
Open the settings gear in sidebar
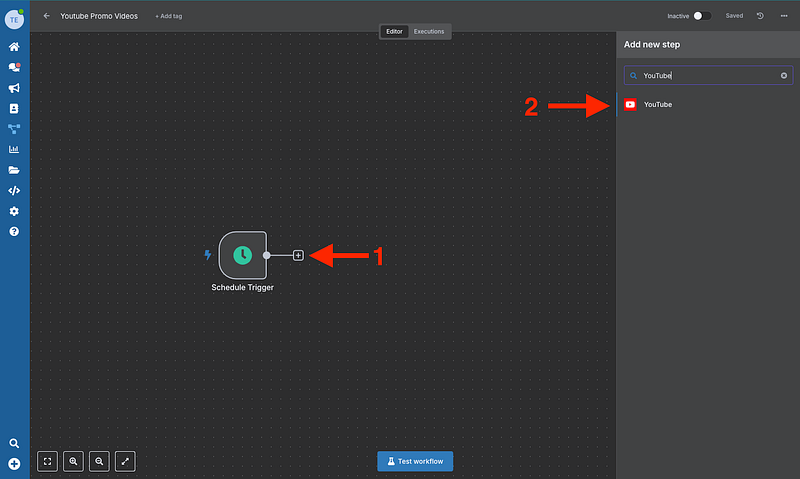(14, 211)
